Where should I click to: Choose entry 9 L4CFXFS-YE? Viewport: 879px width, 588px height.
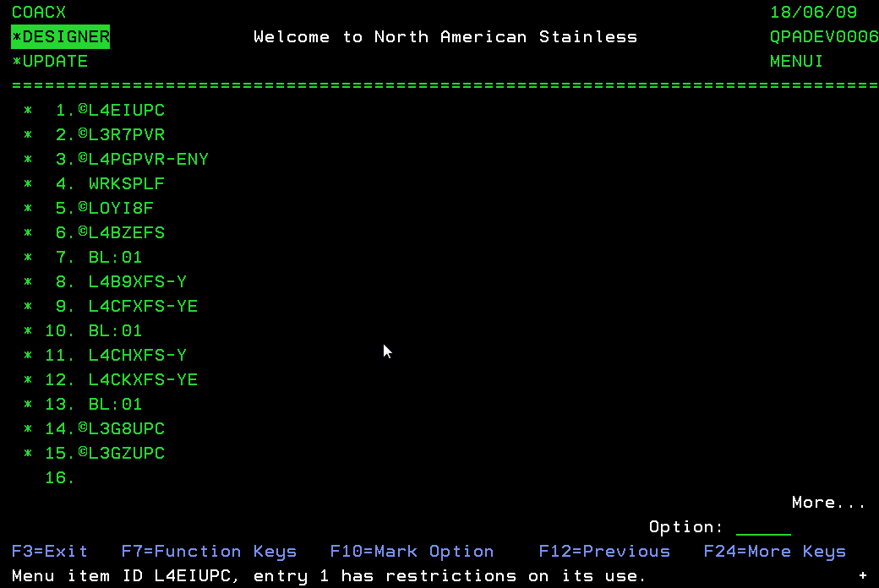143,307
